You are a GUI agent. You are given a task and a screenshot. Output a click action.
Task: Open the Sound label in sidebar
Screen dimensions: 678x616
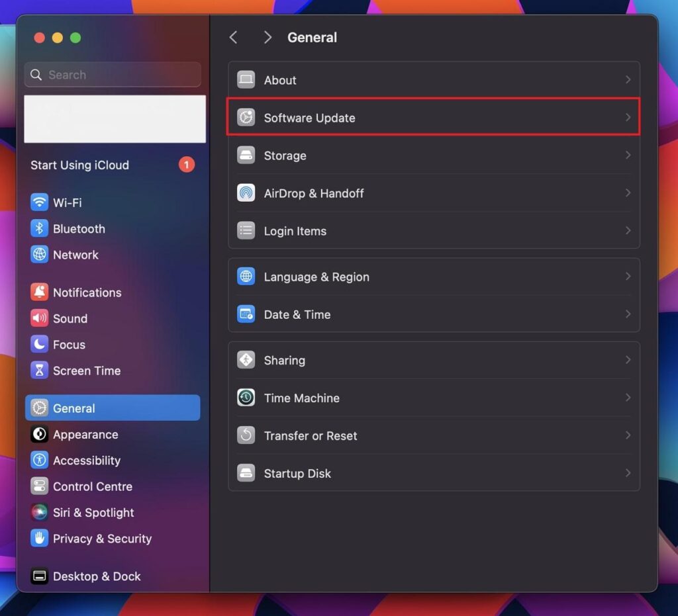(70, 318)
